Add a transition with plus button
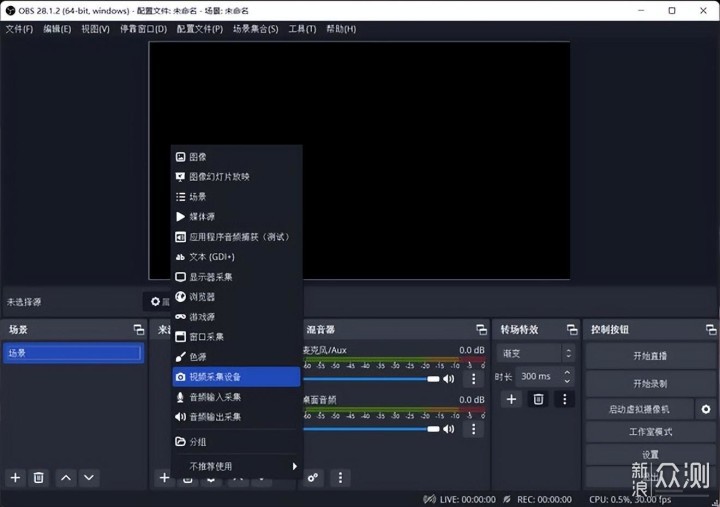The width and height of the screenshot is (720, 507). click(x=512, y=399)
